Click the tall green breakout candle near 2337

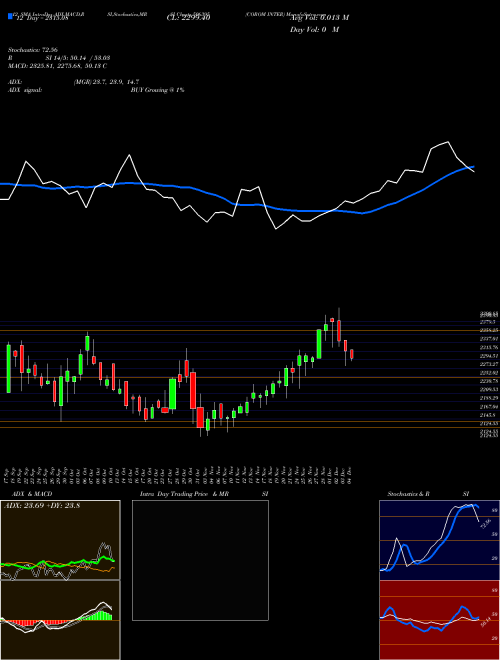point(319,344)
